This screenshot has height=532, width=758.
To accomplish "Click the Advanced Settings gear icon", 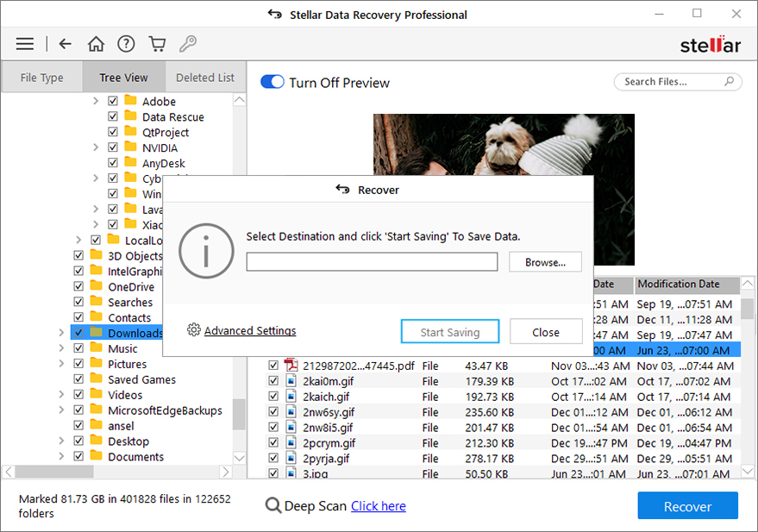I will coord(193,330).
